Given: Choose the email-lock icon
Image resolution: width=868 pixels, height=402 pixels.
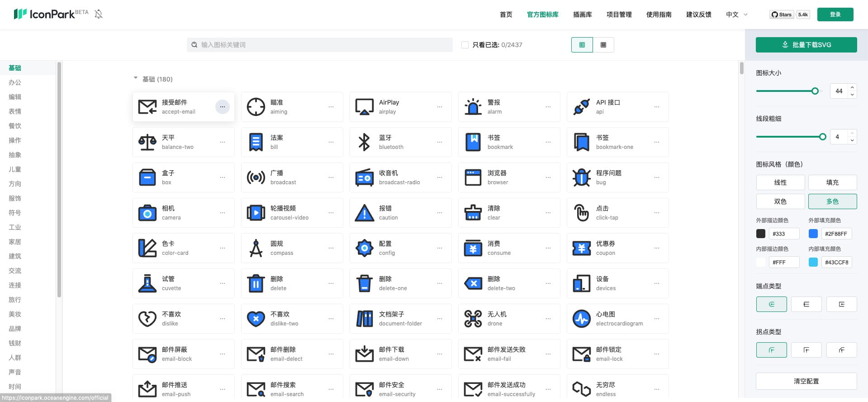Looking at the screenshot, I should 582,354.
